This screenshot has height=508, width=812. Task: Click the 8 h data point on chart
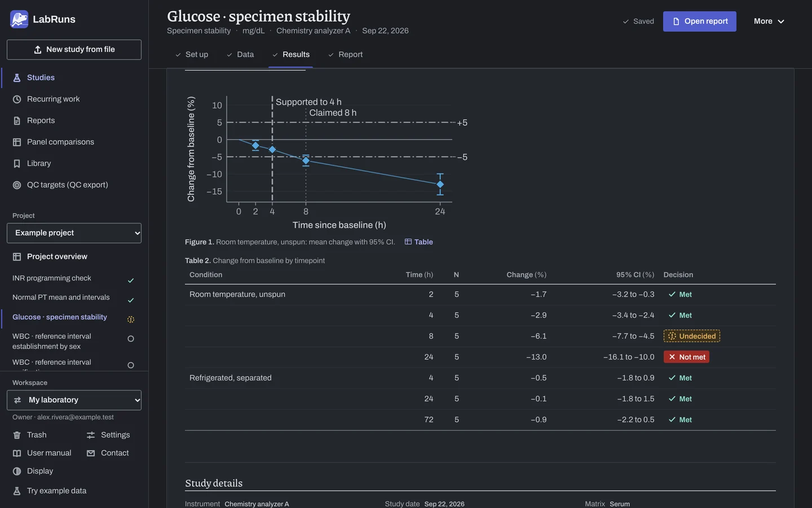(306, 161)
